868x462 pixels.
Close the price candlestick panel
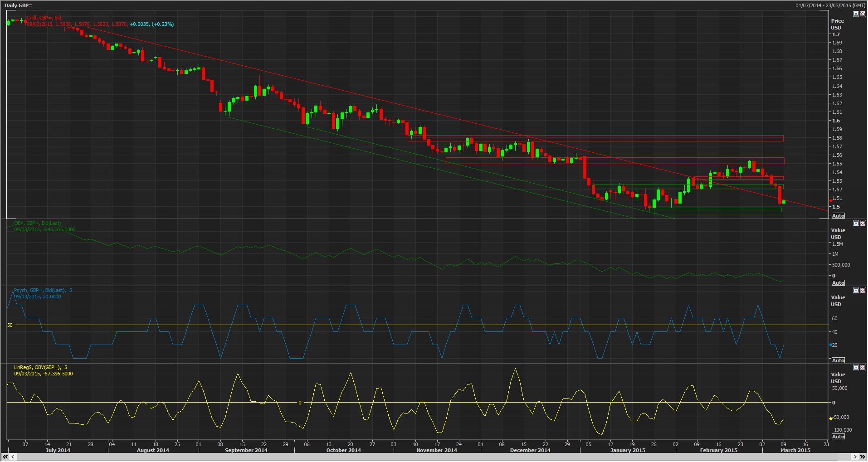click(x=863, y=14)
